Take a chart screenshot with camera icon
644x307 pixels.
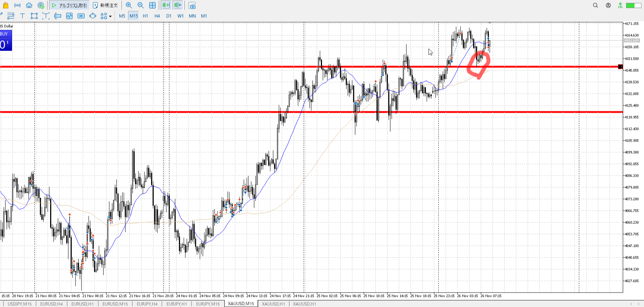192,5
